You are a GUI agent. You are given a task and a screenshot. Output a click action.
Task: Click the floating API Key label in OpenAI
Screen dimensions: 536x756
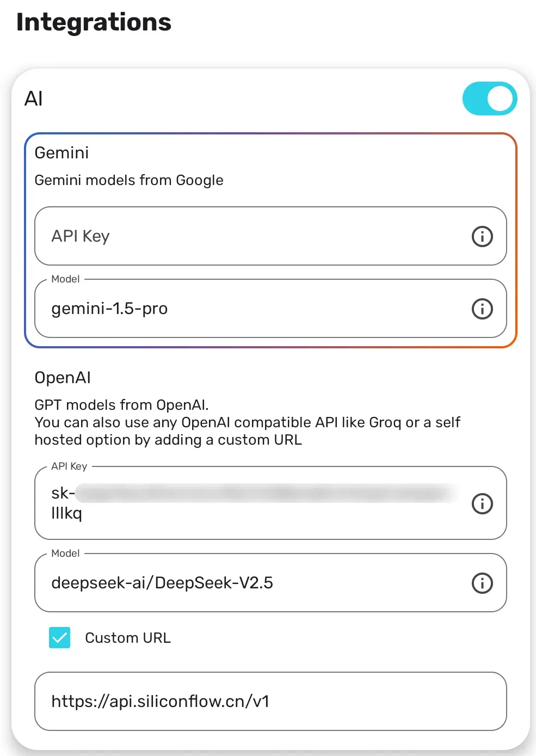(69, 466)
